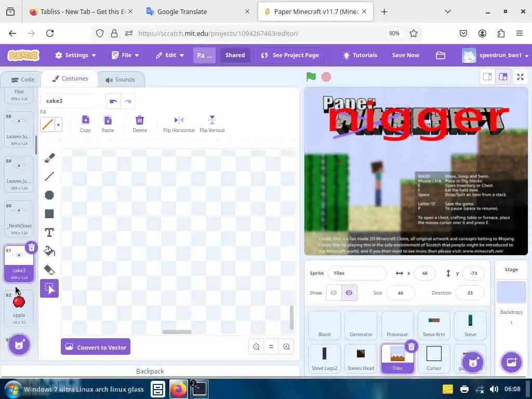Click Save Now
The height and width of the screenshot is (399, 532).
405,55
